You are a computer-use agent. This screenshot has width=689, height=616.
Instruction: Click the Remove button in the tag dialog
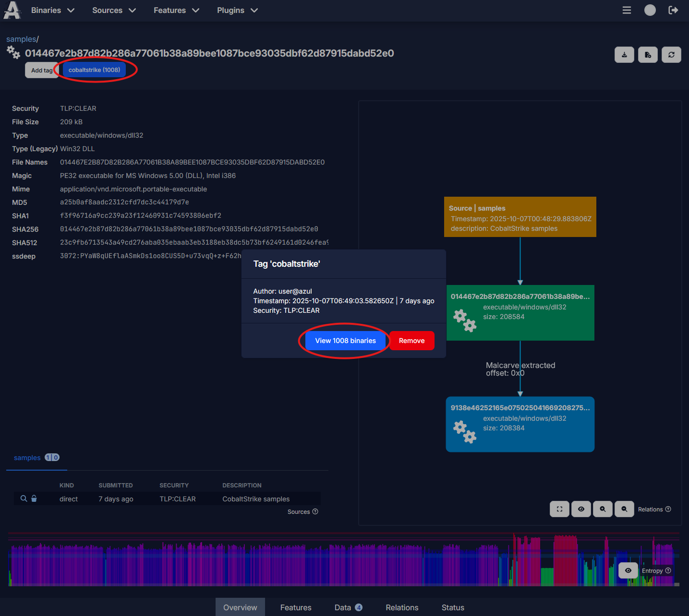(x=411, y=341)
